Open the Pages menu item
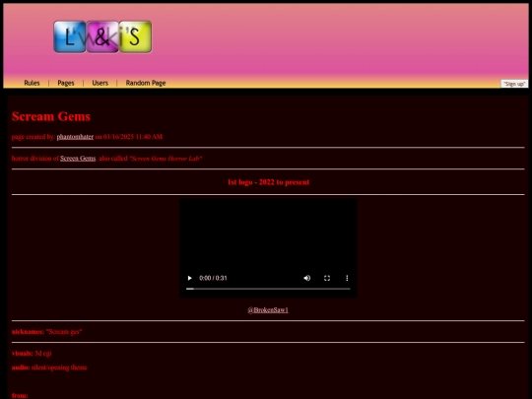532x399 pixels. coord(66,83)
